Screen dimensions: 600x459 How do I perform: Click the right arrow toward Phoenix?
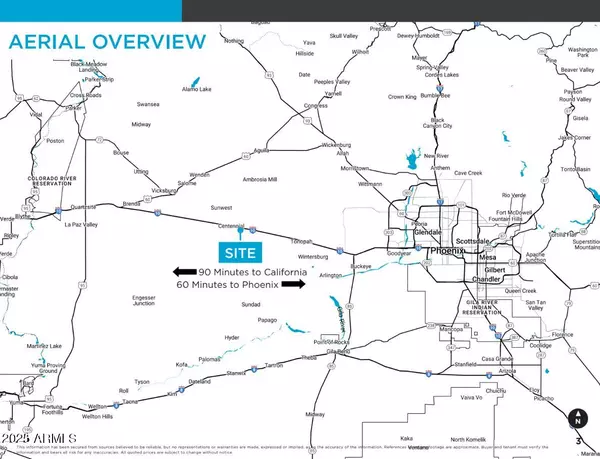(291, 284)
